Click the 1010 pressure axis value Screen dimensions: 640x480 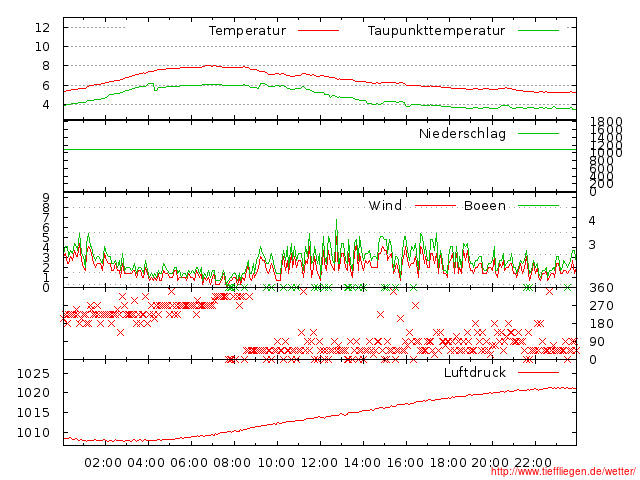point(33,432)
